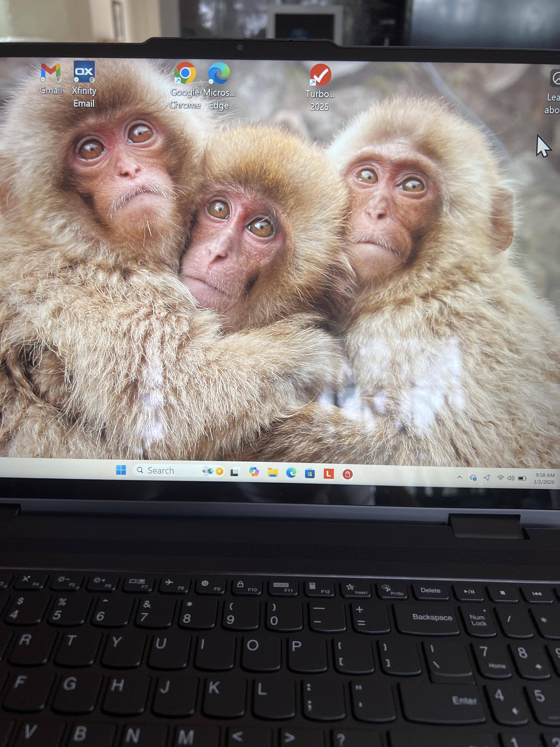
Task: Expand the hidden system tray icons chevron
Action: coord(459,477)
